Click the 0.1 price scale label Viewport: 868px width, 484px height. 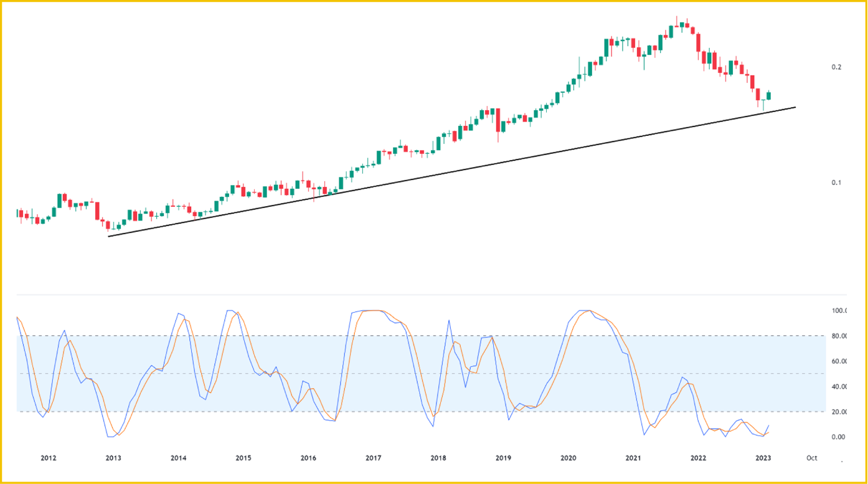click(836, 183)
